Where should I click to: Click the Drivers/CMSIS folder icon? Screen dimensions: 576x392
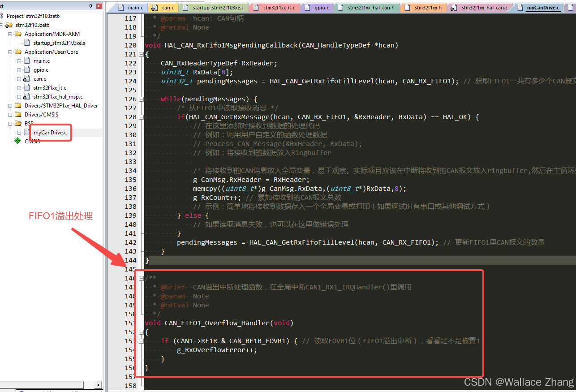18,115
